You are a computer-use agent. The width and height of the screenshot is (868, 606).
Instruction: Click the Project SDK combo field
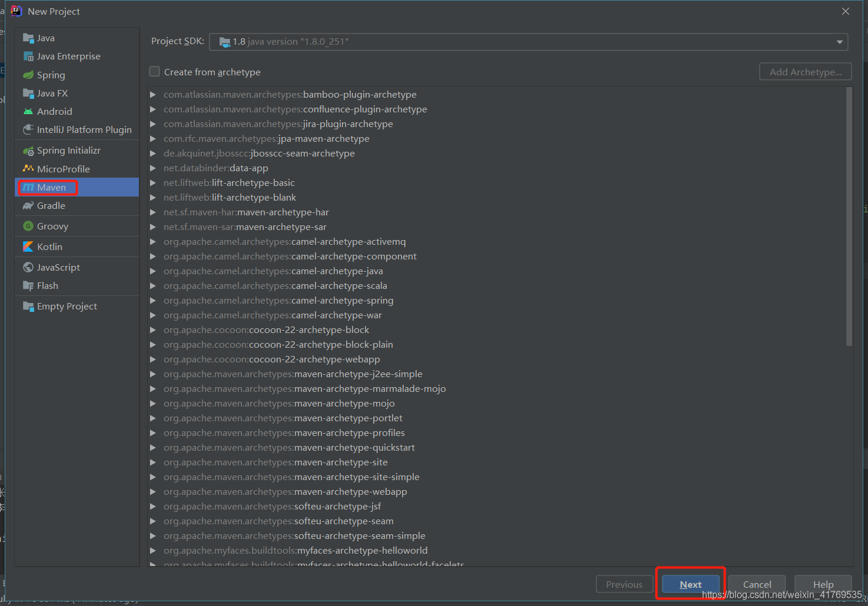tap(528, 42)
